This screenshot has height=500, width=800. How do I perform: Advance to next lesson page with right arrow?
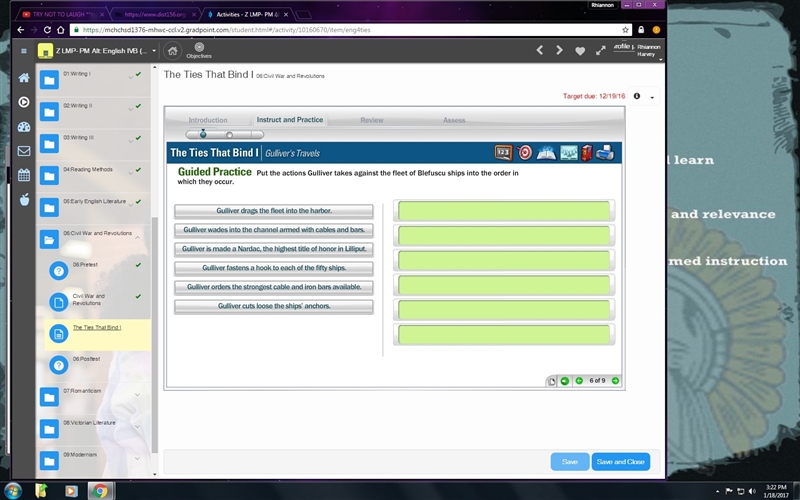pyautogui.click(x=615, y=381)
